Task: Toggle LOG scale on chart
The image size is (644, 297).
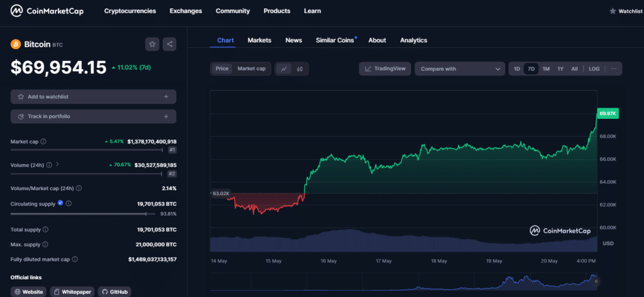Action: (594, 69)
